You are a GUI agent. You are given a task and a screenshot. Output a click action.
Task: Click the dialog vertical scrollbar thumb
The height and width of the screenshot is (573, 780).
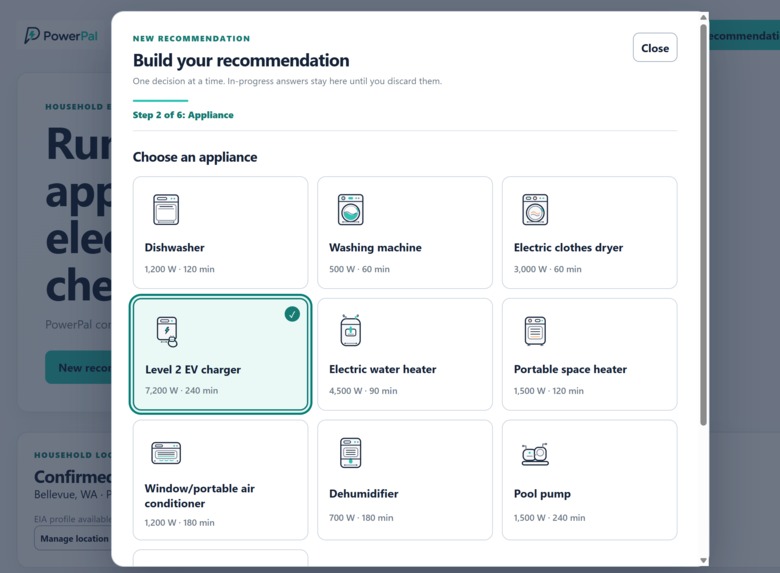[x=703, y=224]
